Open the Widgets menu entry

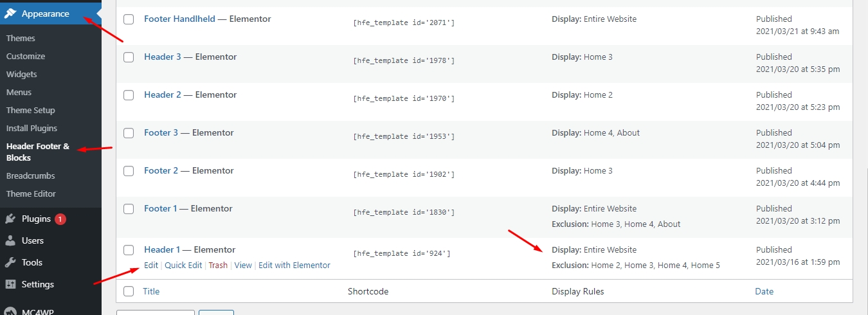(22, 75)
